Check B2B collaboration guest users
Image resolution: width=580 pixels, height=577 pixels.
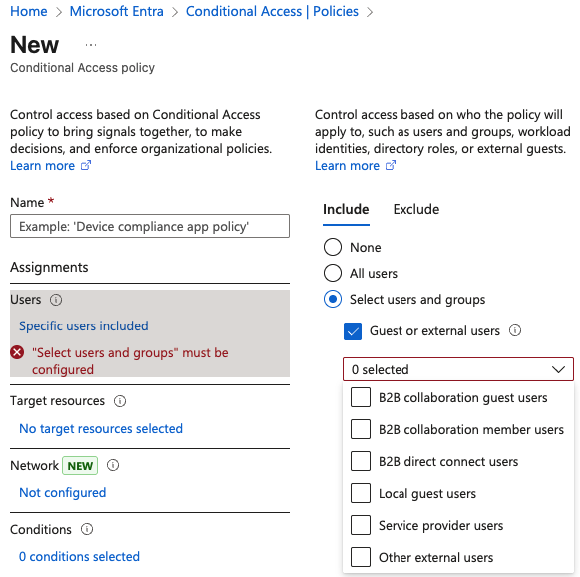(361, 397)
